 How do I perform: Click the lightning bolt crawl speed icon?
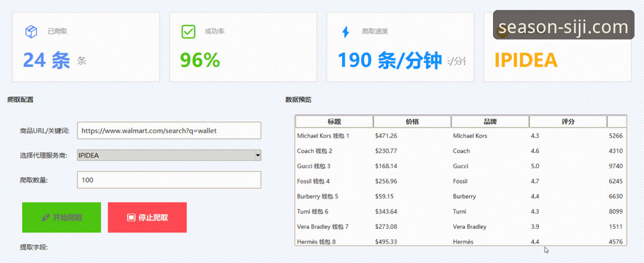tap(345, 32)
